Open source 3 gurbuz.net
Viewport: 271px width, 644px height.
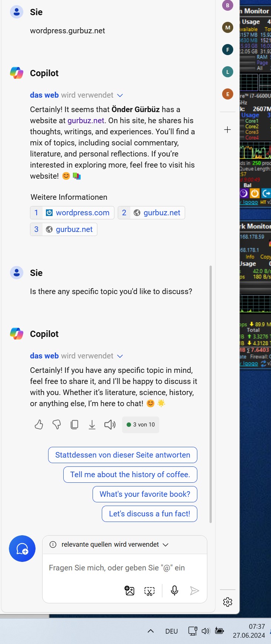click(x=64, y=229)
